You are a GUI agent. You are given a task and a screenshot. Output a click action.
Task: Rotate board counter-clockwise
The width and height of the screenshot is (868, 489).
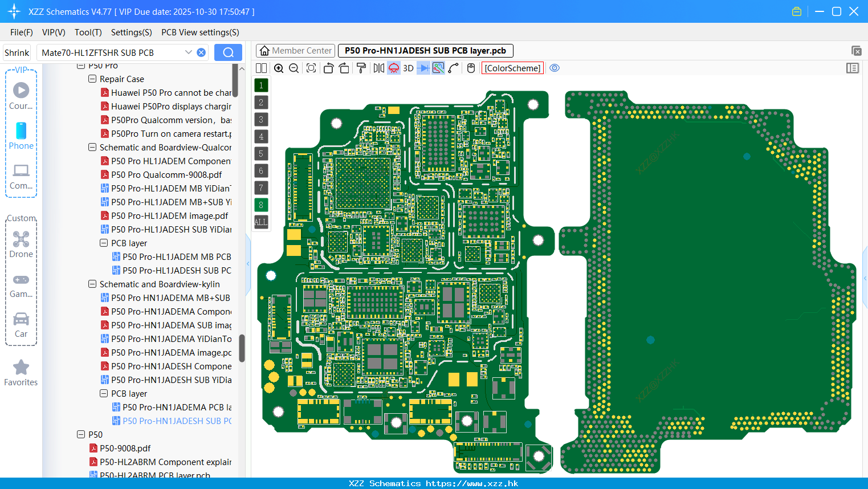[328, 68]
